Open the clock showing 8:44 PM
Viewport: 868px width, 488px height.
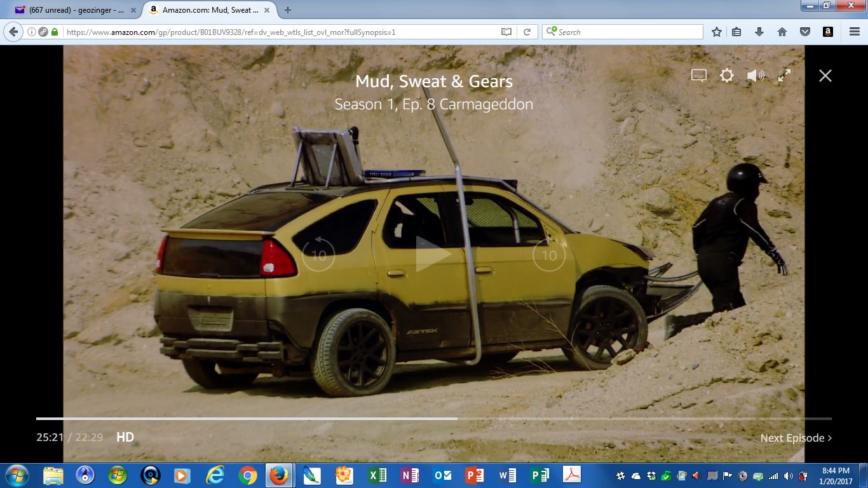836,475
